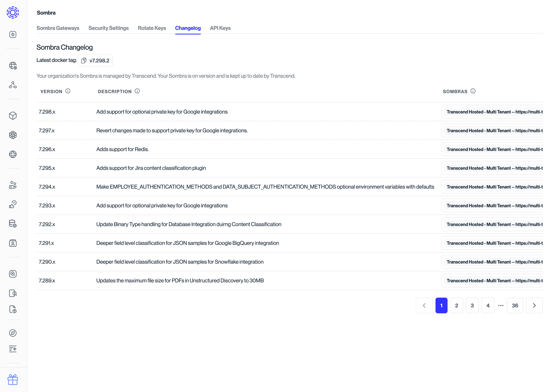The height and width of the screenshot is (392, 552).
Task: Click the cube sidebar icon
Action: click(13, 116)
